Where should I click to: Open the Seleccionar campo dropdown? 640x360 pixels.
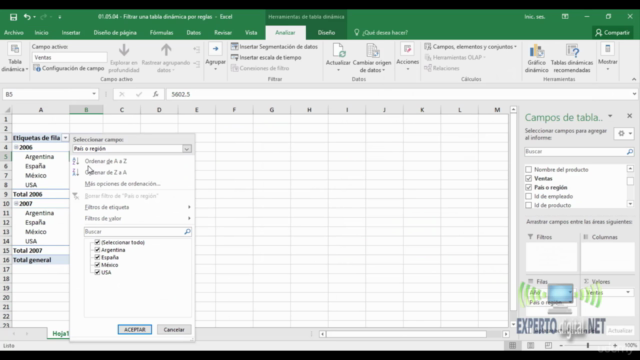(187, 149)
